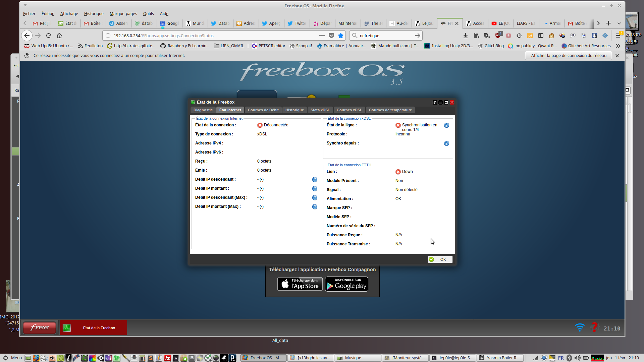
Task: Click the bookmark star in address bar
Action: 341,36
